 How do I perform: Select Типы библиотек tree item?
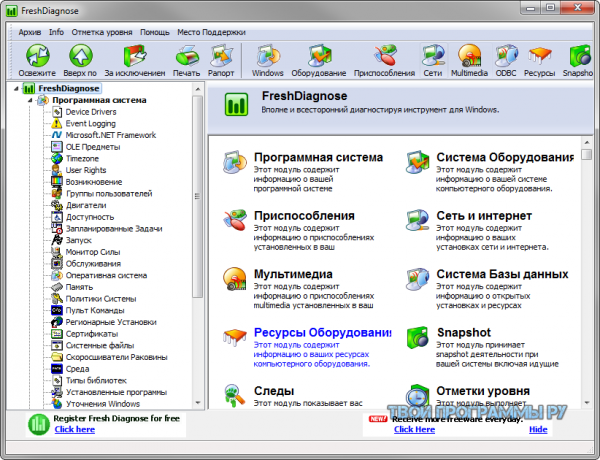point(96,380)
